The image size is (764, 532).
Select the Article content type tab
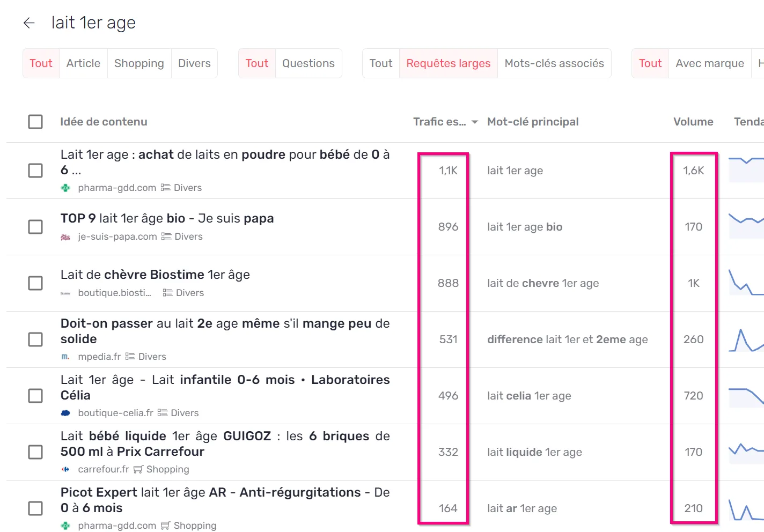tap(83, 63)
